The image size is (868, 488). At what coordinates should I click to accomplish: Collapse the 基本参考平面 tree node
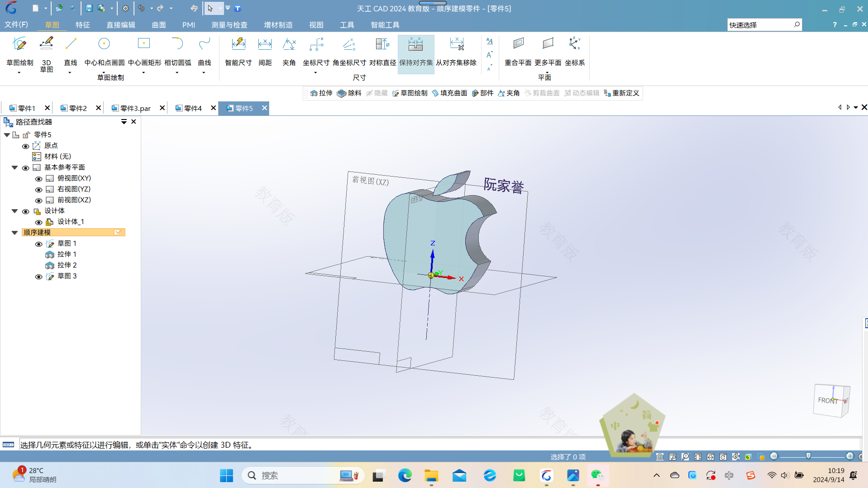click(14, 167)
